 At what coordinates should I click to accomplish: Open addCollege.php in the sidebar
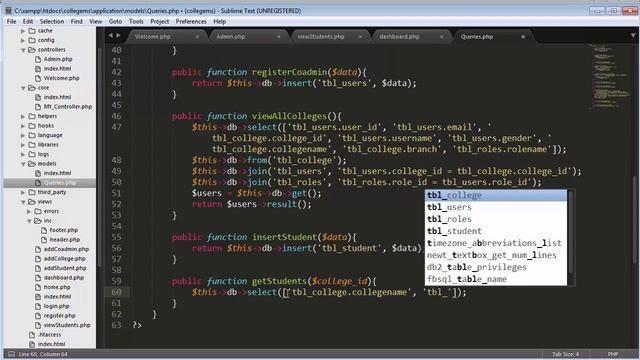coord(64,259)
